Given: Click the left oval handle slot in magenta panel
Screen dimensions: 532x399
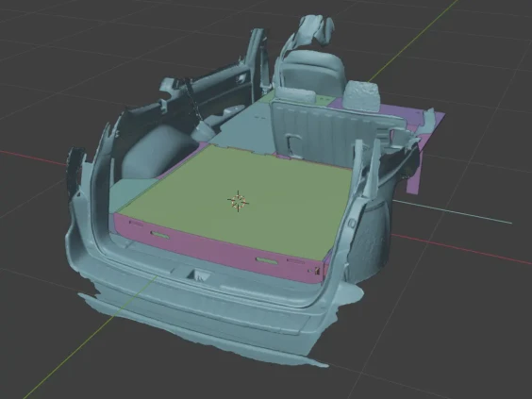Looking at the screenshot, I should click(160, 235).
